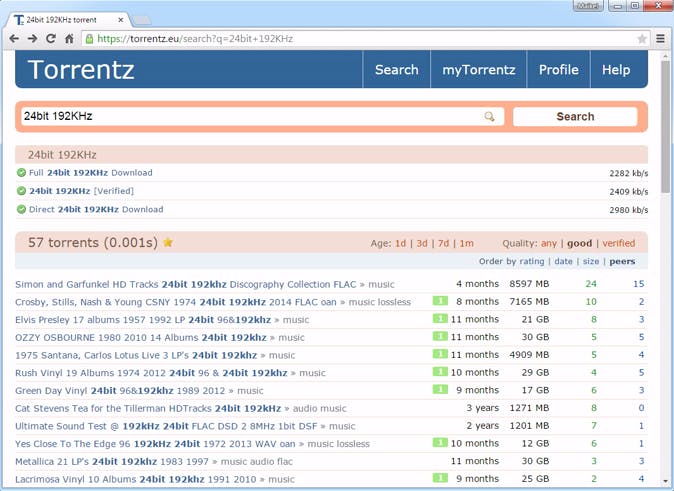Order results by date
This screenshot has width=674, height=491.
point(563,261)
